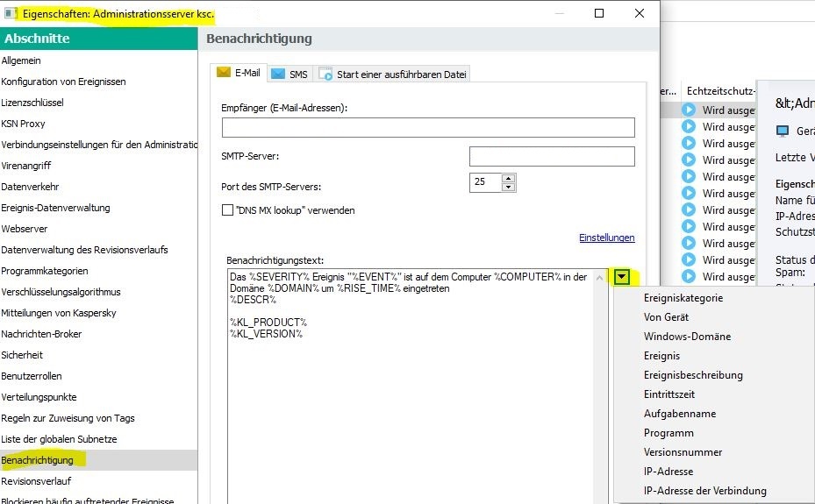Click the E-Mail envelope tab icon

click(223, 74)
